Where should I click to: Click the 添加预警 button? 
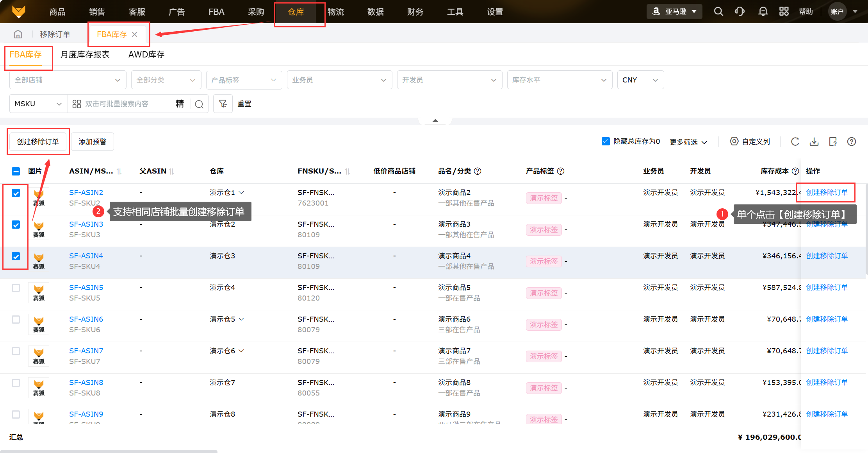(93, 141)
